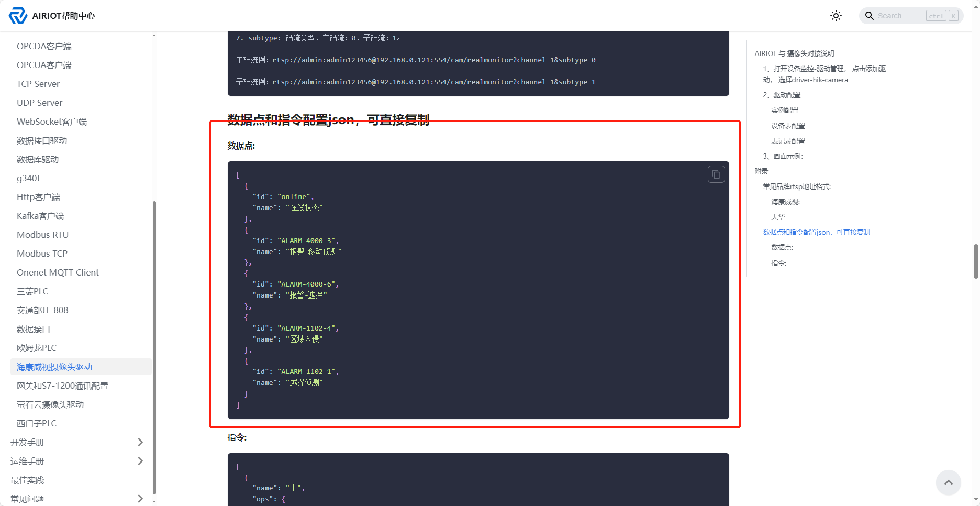Click the sidebar scroll-up arrow
Viewport: 980px width, 506px height.
click(154, 36)
